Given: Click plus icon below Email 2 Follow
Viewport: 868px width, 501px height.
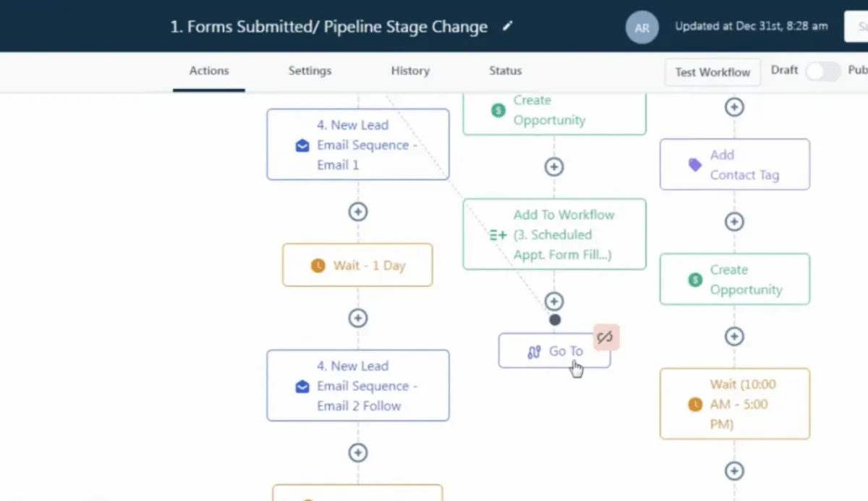Looking at the screenshot, I should tap(358, 452).
